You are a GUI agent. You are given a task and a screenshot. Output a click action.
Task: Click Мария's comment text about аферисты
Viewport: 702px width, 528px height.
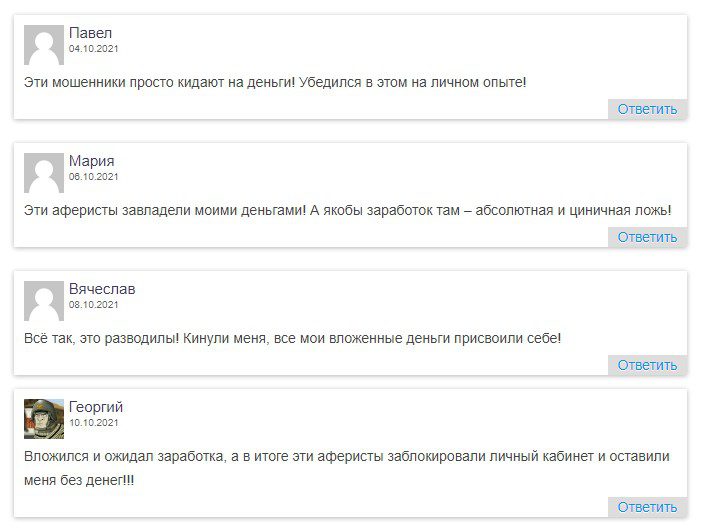point(347,210)
